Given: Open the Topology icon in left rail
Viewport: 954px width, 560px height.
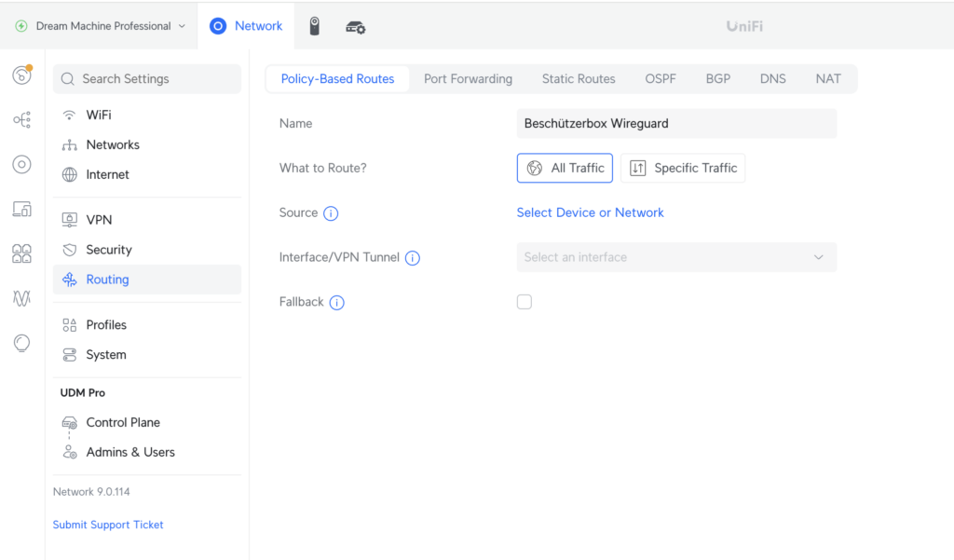Looking at the screenshot, I should point(21,119).
